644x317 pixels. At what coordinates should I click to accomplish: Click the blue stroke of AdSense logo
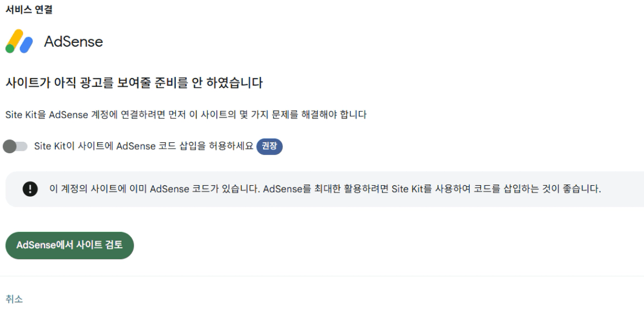pos(27,46)
